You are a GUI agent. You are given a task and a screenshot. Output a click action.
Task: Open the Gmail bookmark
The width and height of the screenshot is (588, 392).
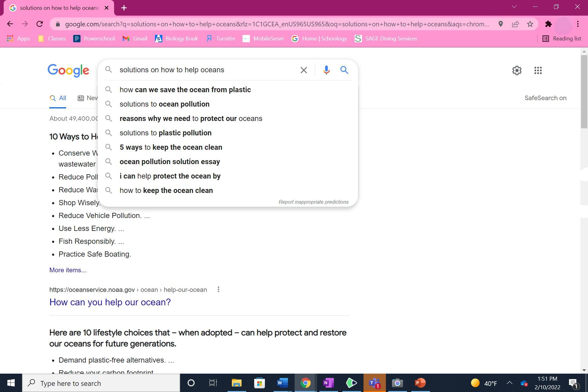[135, 38]
